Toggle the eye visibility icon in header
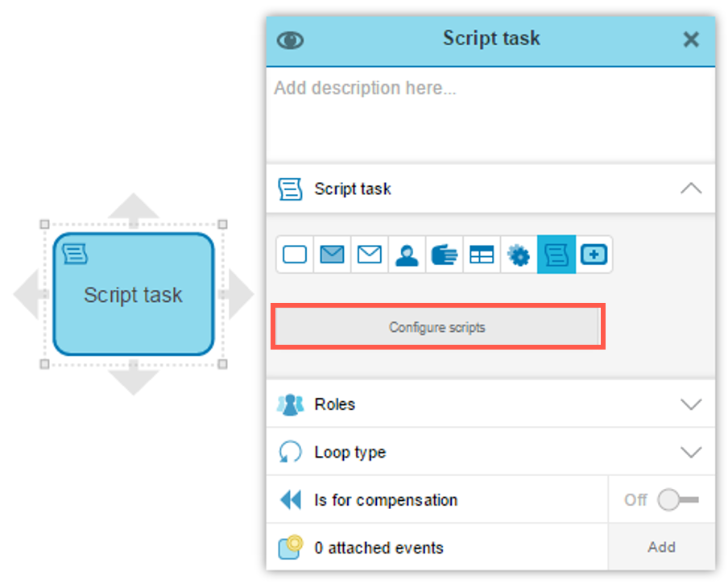The image size is (728, 588). click(290, 39)
